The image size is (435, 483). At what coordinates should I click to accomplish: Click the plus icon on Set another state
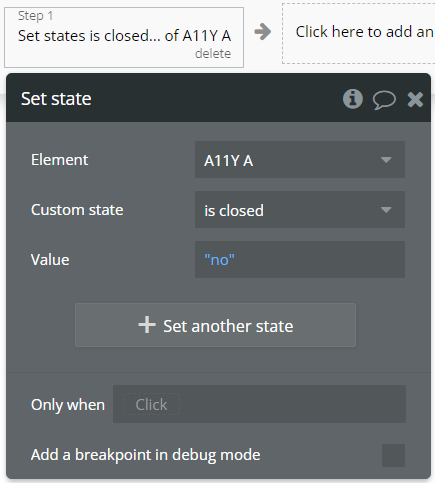147,325
